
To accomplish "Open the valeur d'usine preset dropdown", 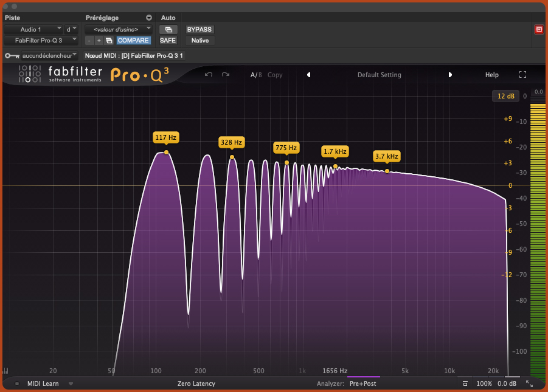I will click(x=118, y=29).
